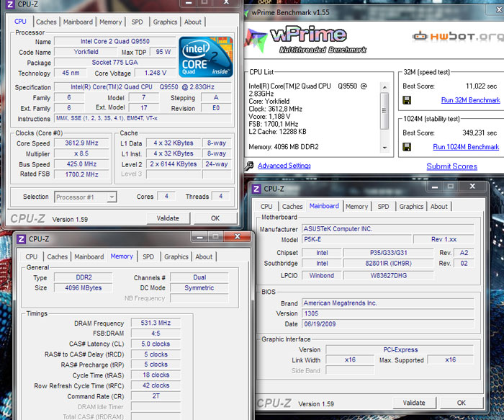The width and height of the screenshot is (504, 420).
Task: Click Validate in the Mainboard CPU-Z window
Action: tap(414, 403)
